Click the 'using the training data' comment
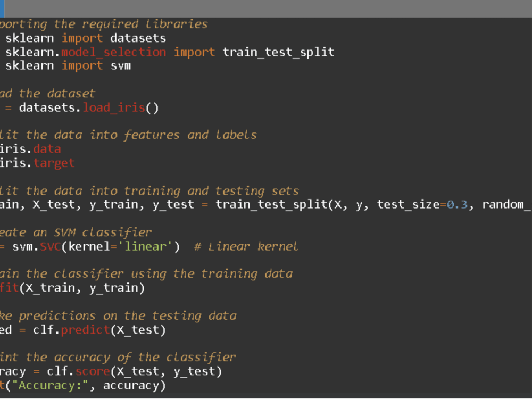Viewport: 532px width, 399px height. pos(146,274)
